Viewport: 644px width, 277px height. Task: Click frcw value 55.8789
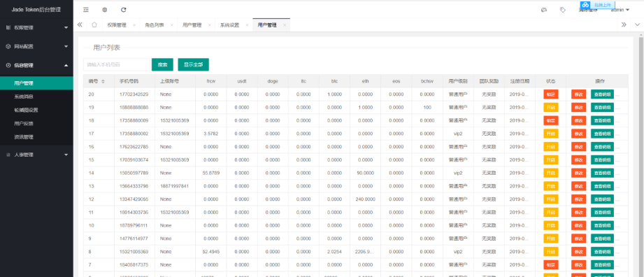point(210,173)
